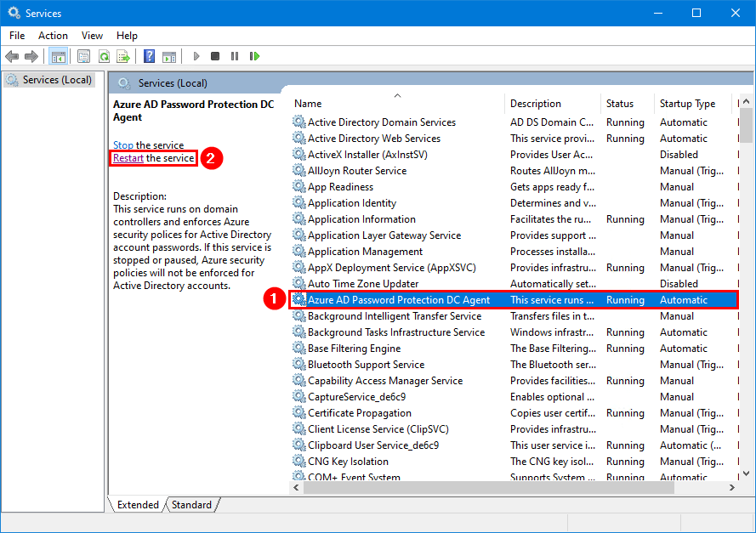Click gear icon beside App Readiness
This screenshot has width=756, height=533.
299,186
